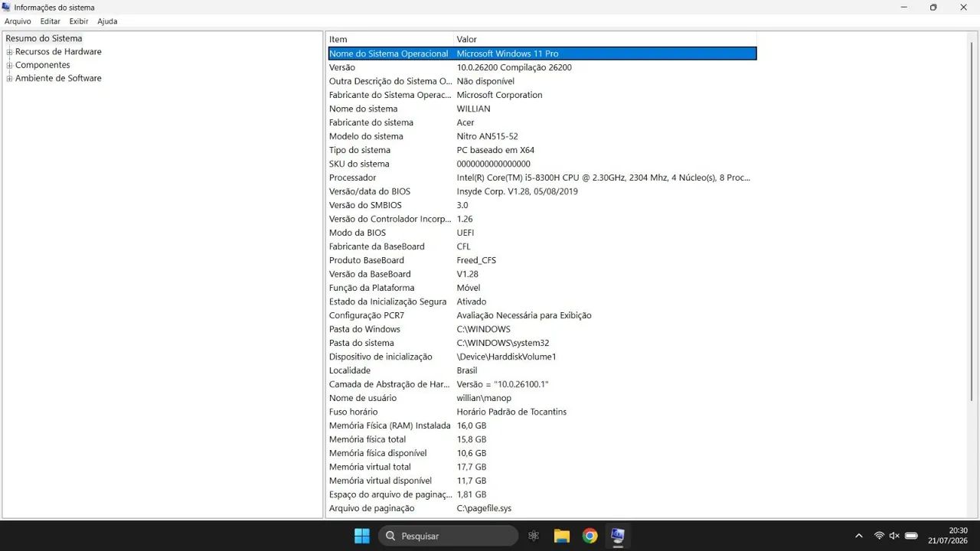Viewport: 980px width, 551px height.
Task: Click the System Information taskbar icon
Action: pyautogui.click(x=617, y=536)
